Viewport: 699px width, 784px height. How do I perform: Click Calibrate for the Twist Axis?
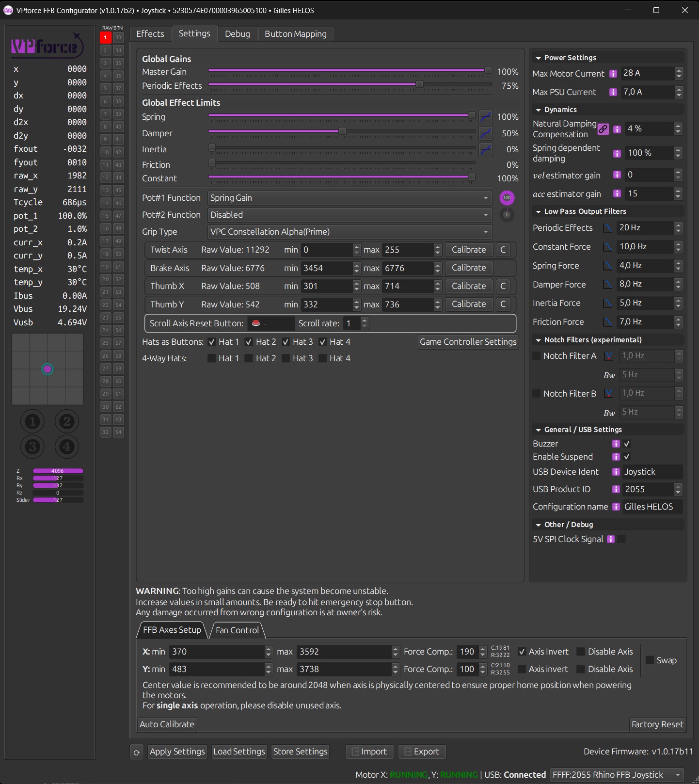[469, 250]
